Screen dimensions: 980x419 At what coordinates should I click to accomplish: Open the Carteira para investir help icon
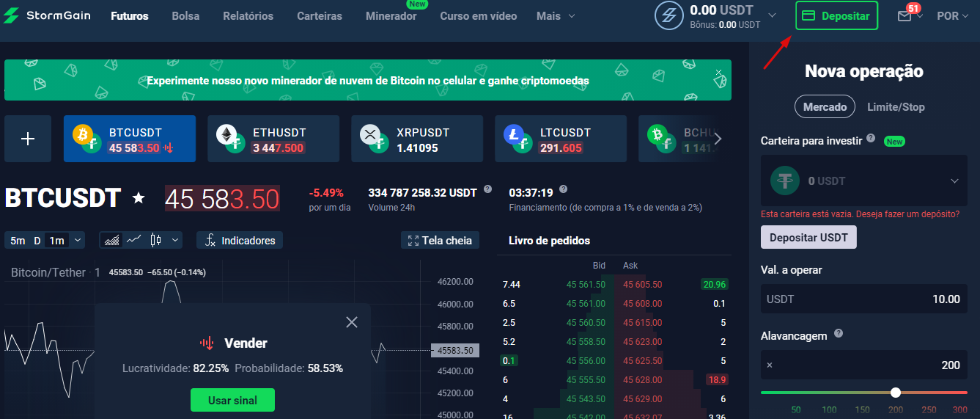(x=870, y=138)
